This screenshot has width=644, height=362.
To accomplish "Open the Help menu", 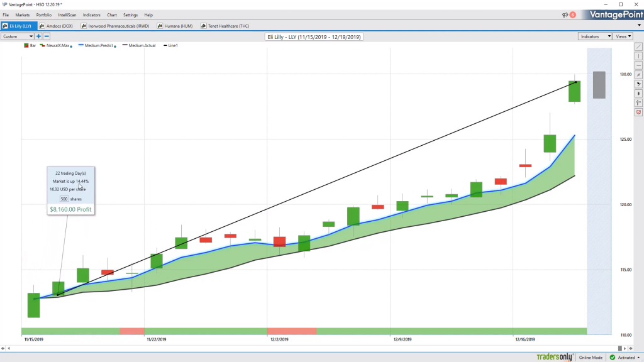I will coord(148,15).
